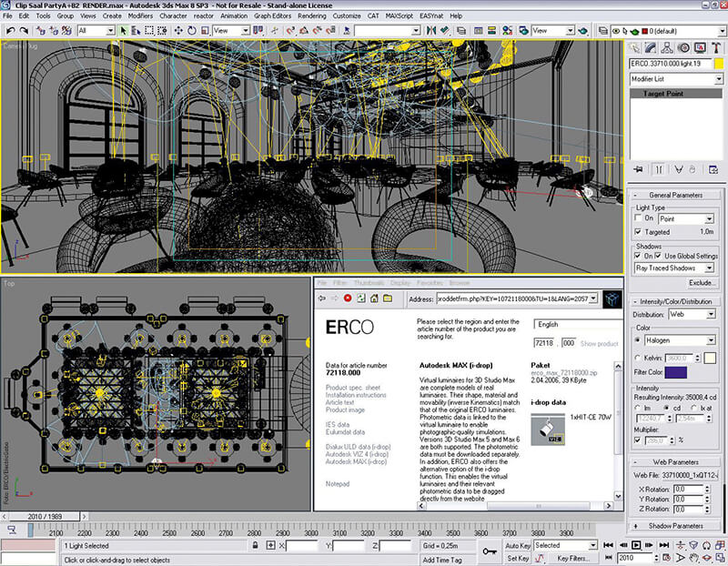728x566 pixels.
Task: Toggle the light On checkbox under Light Type
Action: pyautogui.click(x=638, y=217)
